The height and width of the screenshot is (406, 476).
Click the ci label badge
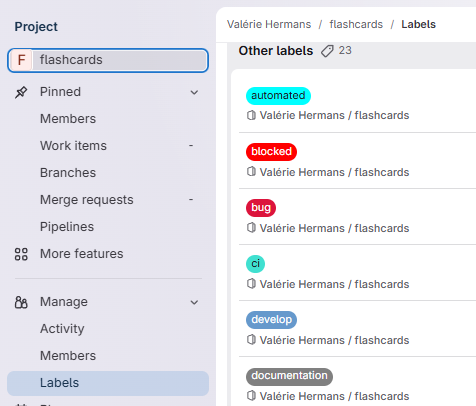pos(255,264)
